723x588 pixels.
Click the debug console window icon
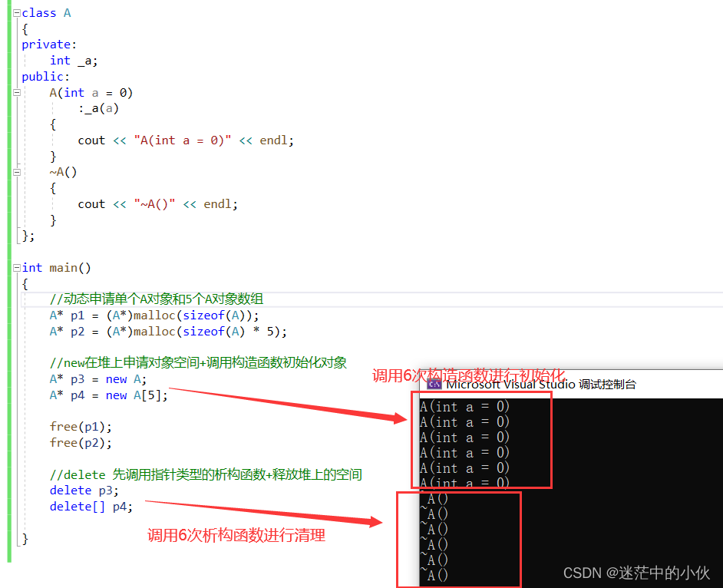click(x=434, y=384)
